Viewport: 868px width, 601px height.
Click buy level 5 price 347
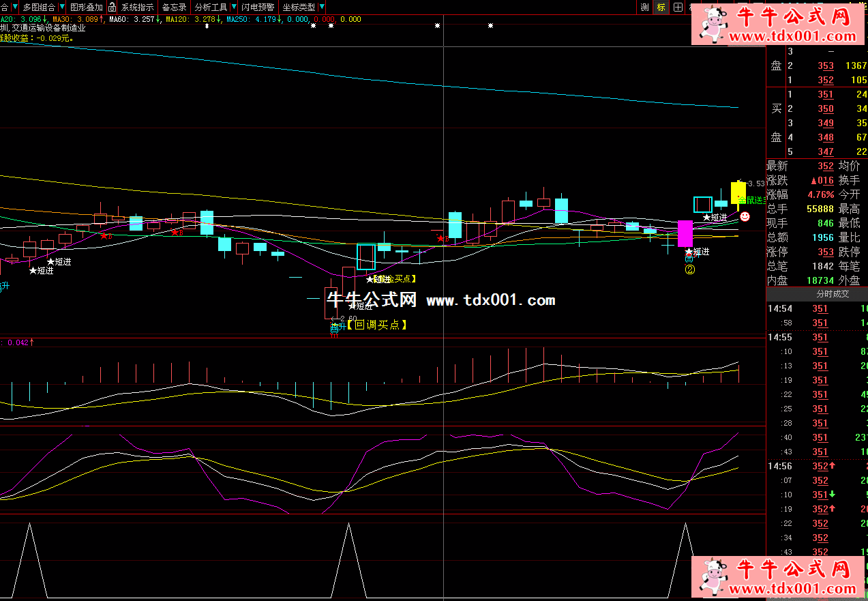click(x=826, y=152)
